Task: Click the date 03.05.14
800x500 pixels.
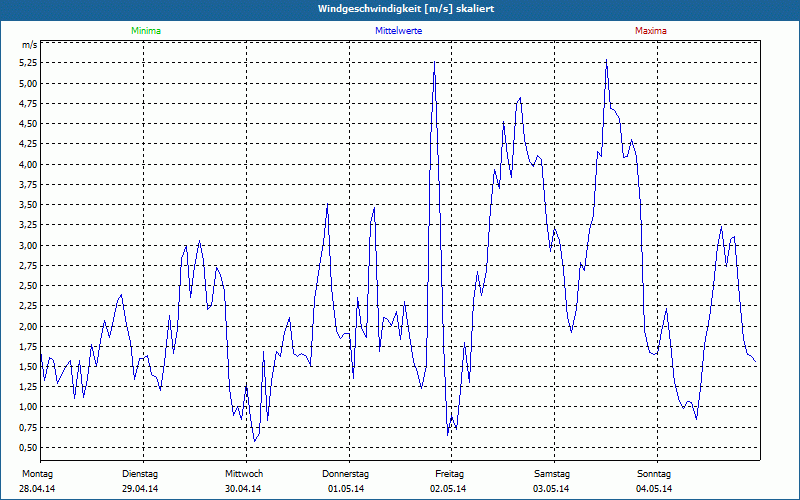Action: coord(551,489)
